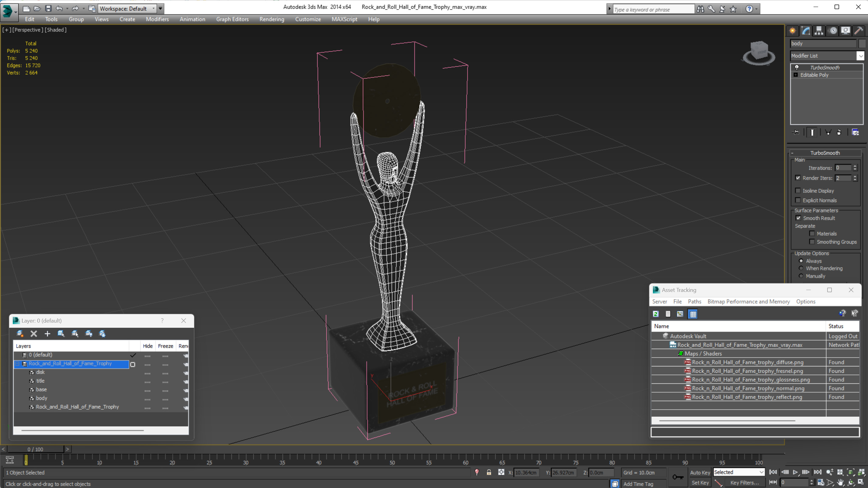Click the object color swatch beside body
868x488 pixels.
[x=862, y=43]
